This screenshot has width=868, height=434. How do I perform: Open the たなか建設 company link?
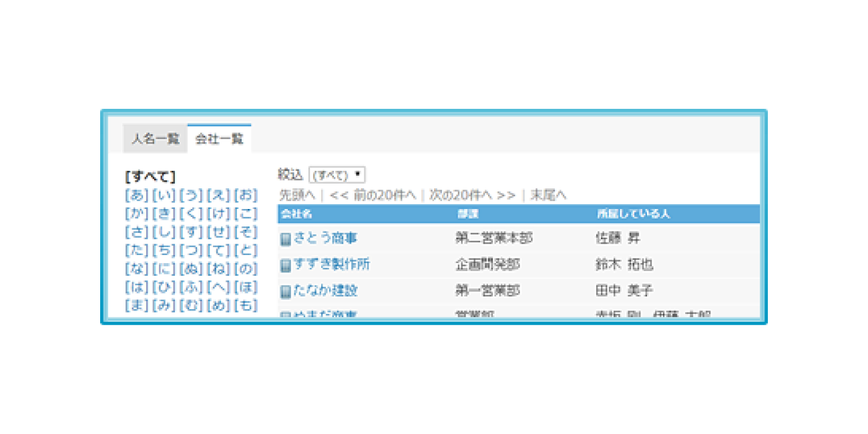325,290
